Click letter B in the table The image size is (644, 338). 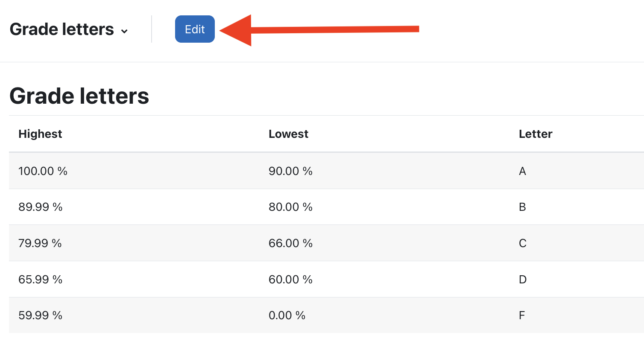[522, 207]
